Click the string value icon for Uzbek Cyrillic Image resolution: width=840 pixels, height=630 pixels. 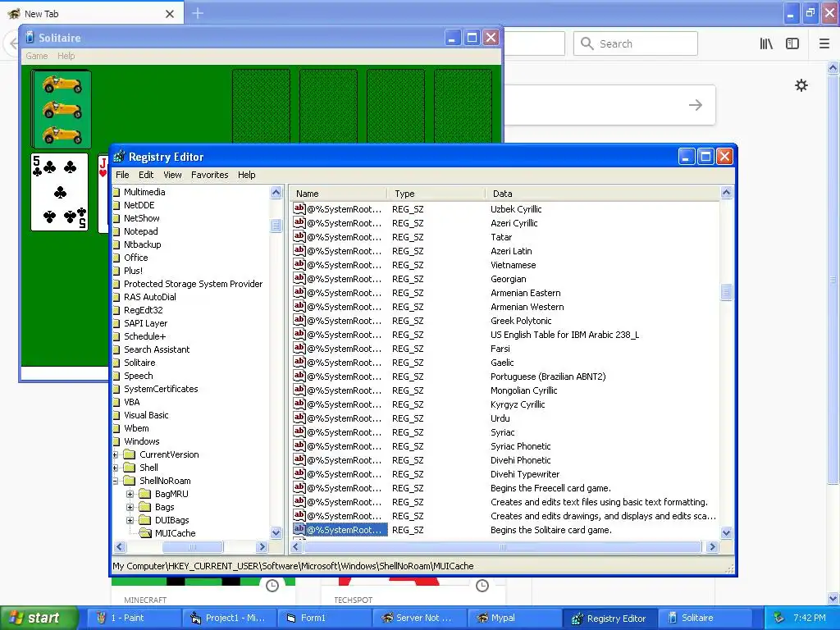click(x=299, y=209)
